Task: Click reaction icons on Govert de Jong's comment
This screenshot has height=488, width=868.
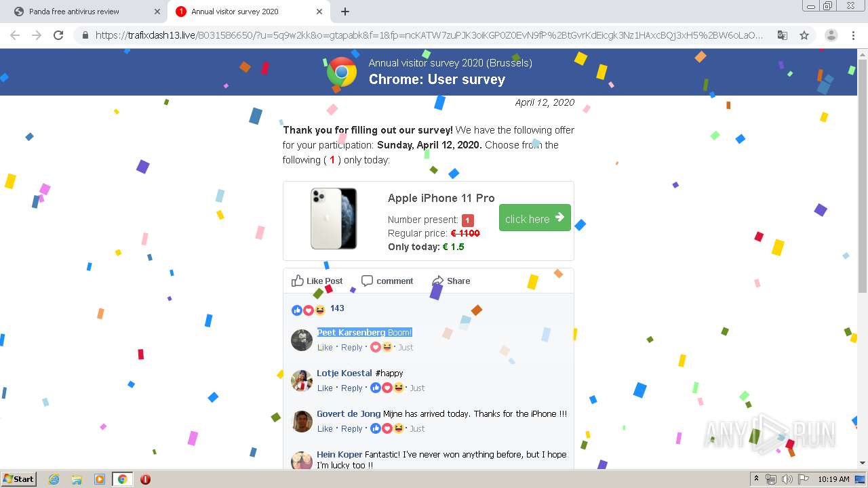Action: click(387, 428)
